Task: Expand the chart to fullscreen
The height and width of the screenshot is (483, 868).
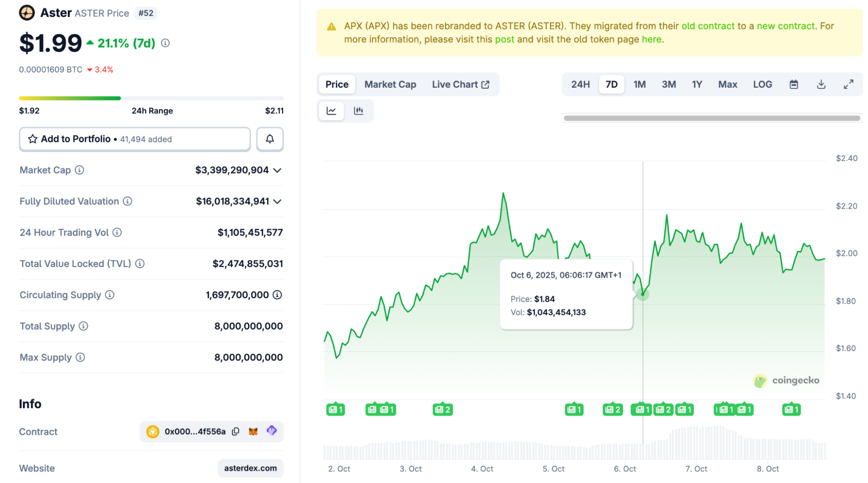Action: pyautogui.click(x=848, y=84)
